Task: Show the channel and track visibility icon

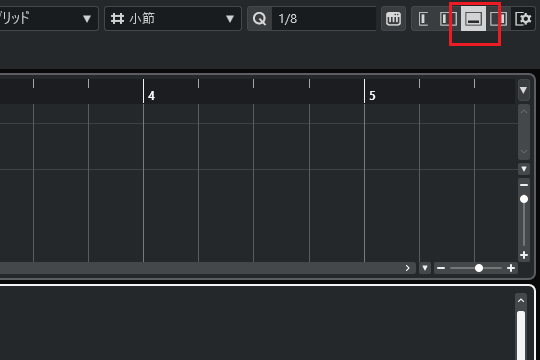Action: coord(424,19)
